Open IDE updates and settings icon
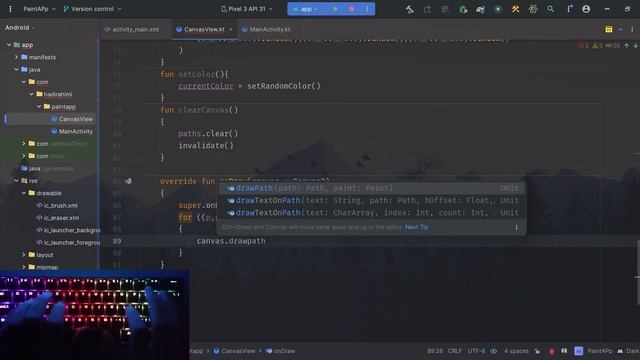Screen dimensions: 640x360 point(569,9)
